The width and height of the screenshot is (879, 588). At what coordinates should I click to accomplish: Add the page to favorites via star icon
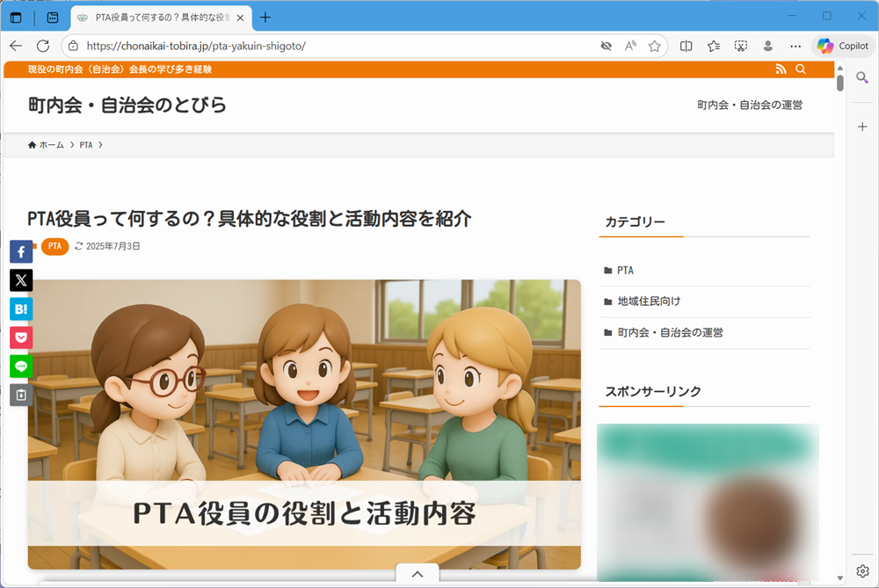654,45
